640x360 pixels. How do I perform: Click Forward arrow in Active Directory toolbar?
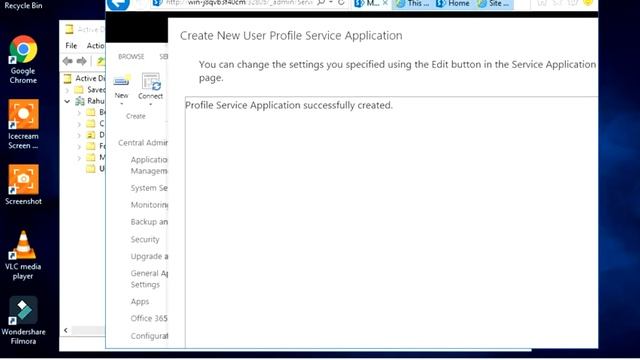pos(82,61)
